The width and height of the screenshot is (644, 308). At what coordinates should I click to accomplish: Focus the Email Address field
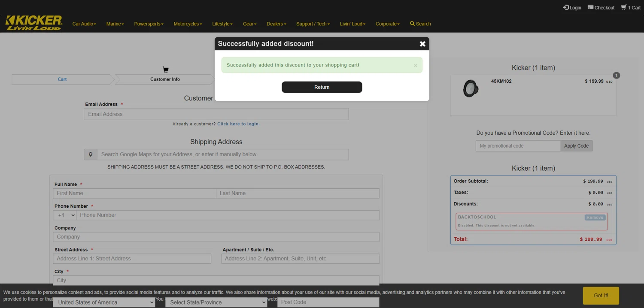[x=216, y=114]
